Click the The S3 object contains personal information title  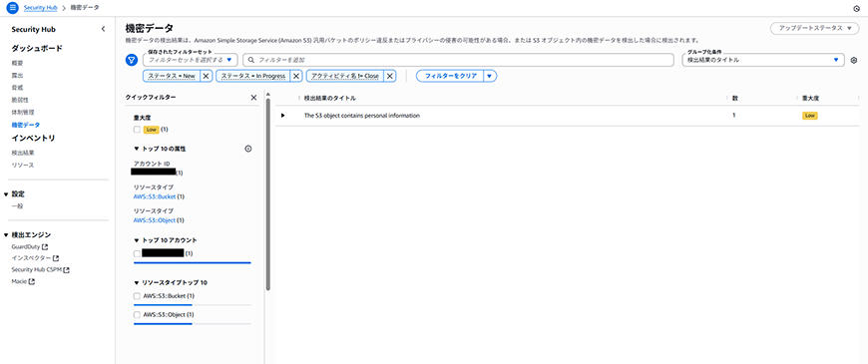[x=362, y=116]
